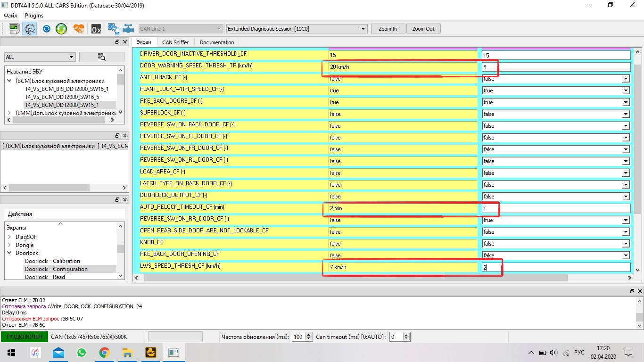Expand the DiagSOF screens node
The height and width of the screenshot is (362, 644).
click(x=9, y=237)
